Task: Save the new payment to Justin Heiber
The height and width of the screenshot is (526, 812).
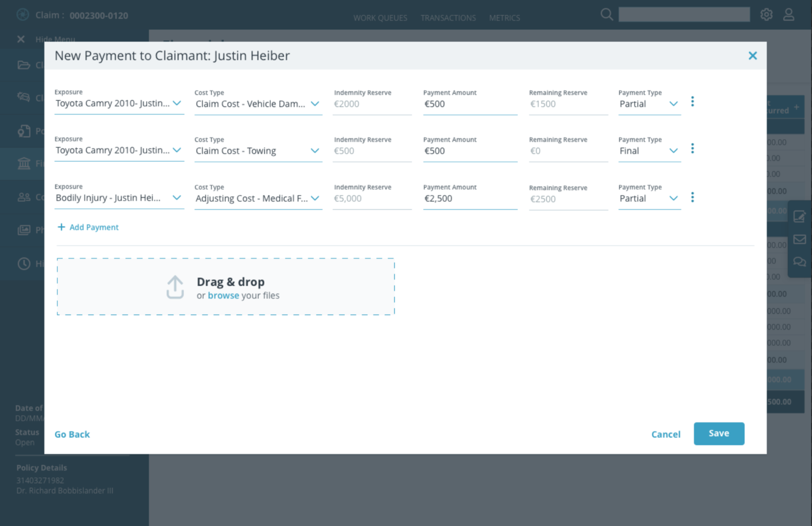Action: click(719, 433)
